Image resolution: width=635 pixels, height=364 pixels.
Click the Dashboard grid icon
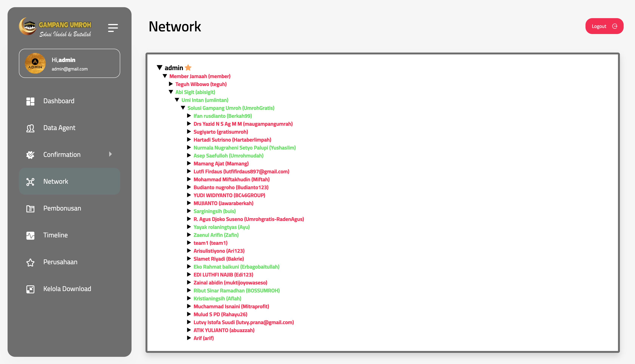[x=30, y=101]
